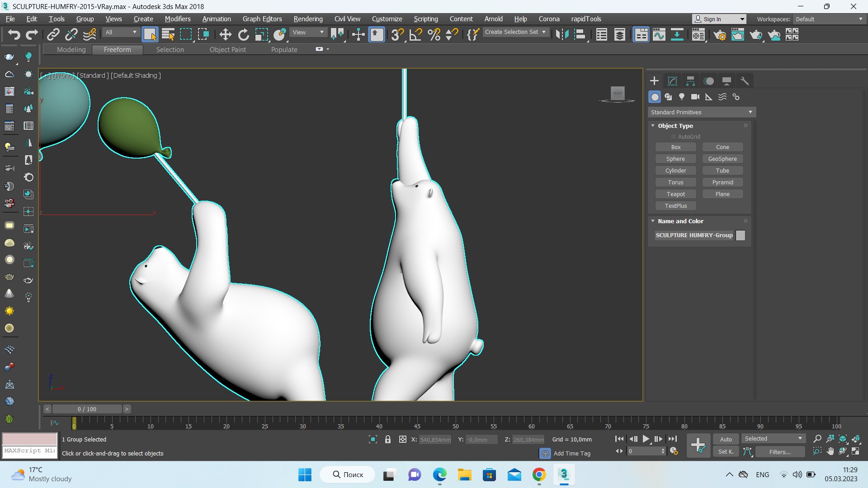Open the Motion panel tab

(708, 81)
